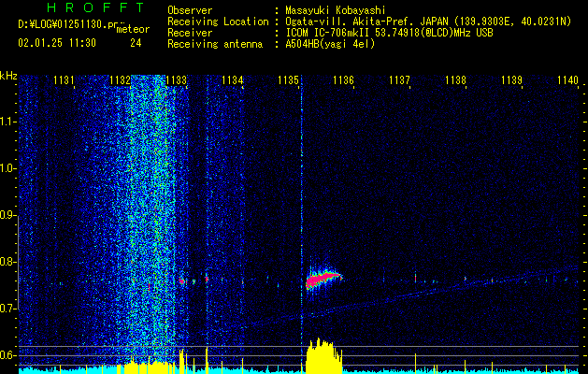This screenshot has height=374, width=588.
Task: Click the 1131 time marker
Action: point(64,80)
